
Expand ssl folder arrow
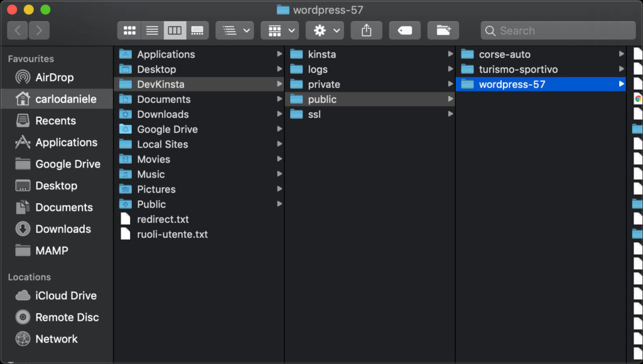coord(450,114)
